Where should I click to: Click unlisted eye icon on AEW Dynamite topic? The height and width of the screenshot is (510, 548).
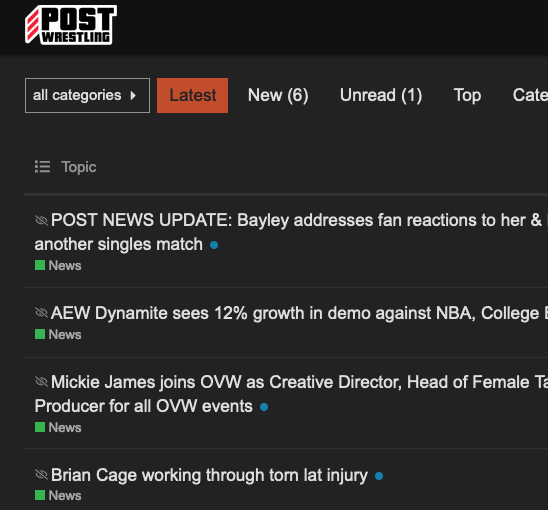pyautogui.click(x=41, y=313)
